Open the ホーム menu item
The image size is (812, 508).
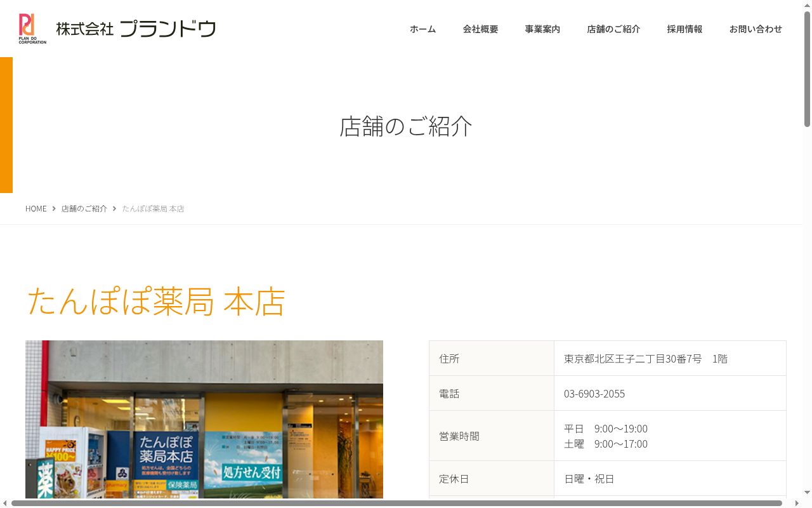point(422,29)
